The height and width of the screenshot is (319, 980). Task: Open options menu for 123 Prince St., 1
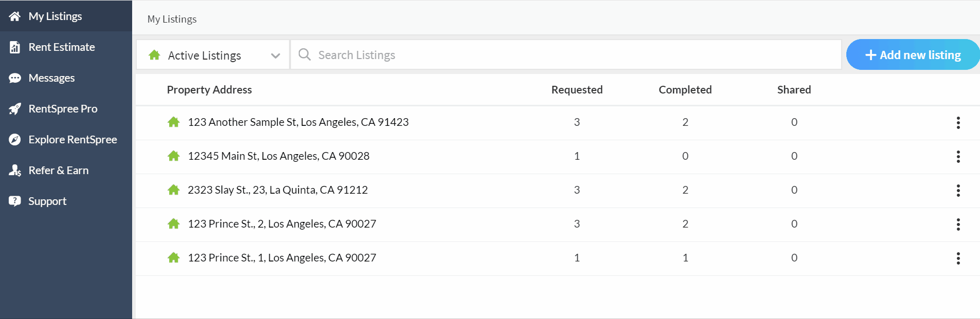958,258
